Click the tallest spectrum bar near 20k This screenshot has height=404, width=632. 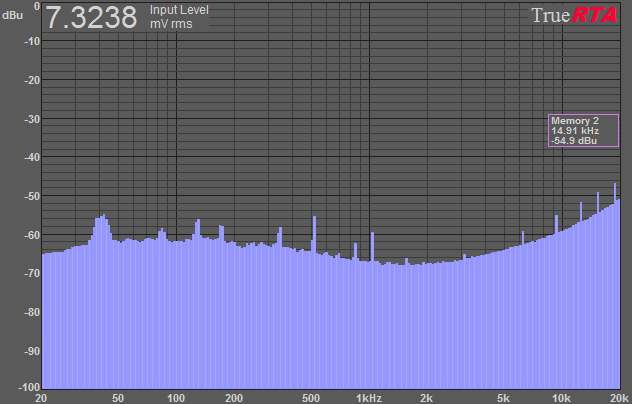(x=615, y=190)
